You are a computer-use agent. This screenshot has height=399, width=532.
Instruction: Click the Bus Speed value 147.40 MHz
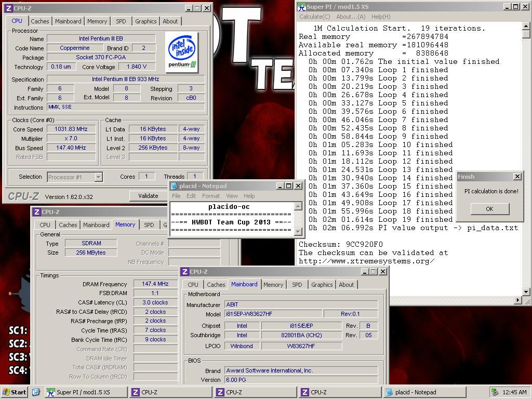point(71,148)
